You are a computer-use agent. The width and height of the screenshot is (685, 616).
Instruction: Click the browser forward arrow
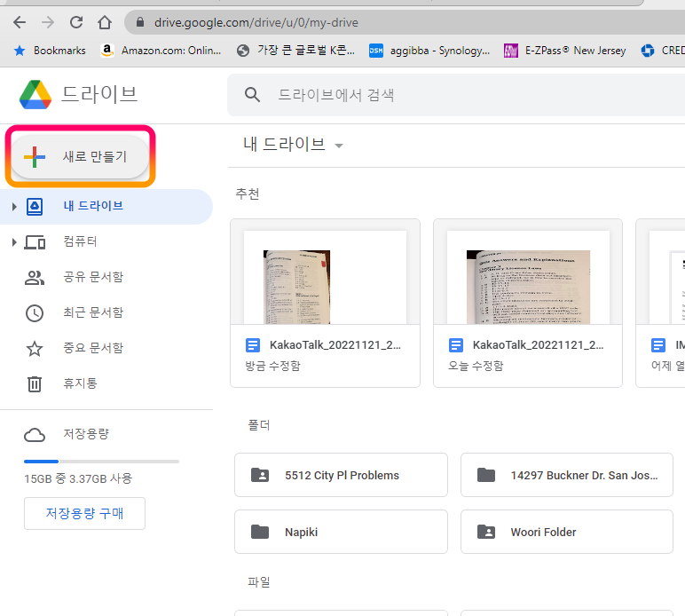[48, 22]
